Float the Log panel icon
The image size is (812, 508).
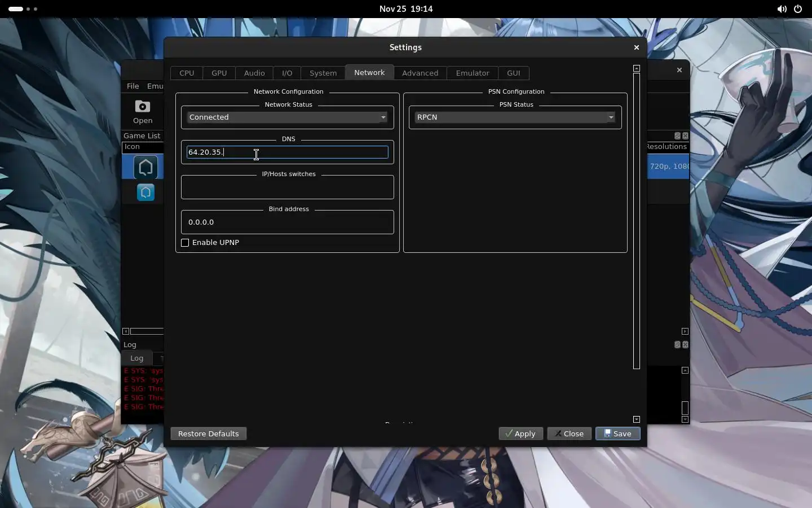pos(677,345)
